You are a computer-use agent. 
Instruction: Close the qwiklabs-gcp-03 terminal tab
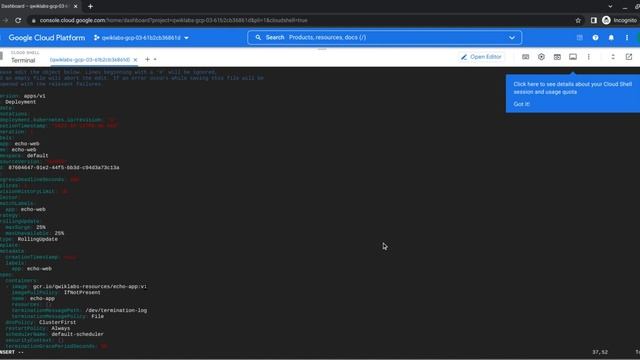[135, 60]
